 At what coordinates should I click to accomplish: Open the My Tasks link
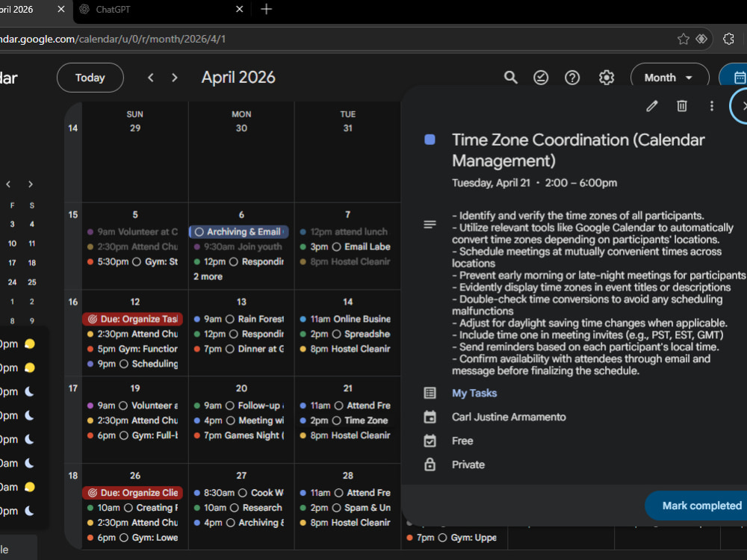tap(474, 393)
